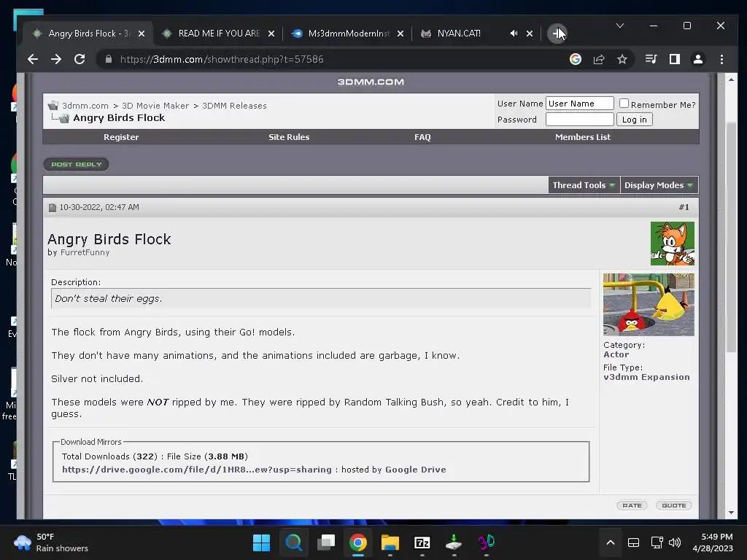This screenshot has width=747, height=560.
Task: Open FurretFunny's profile link
Action: tap(85, 252)
